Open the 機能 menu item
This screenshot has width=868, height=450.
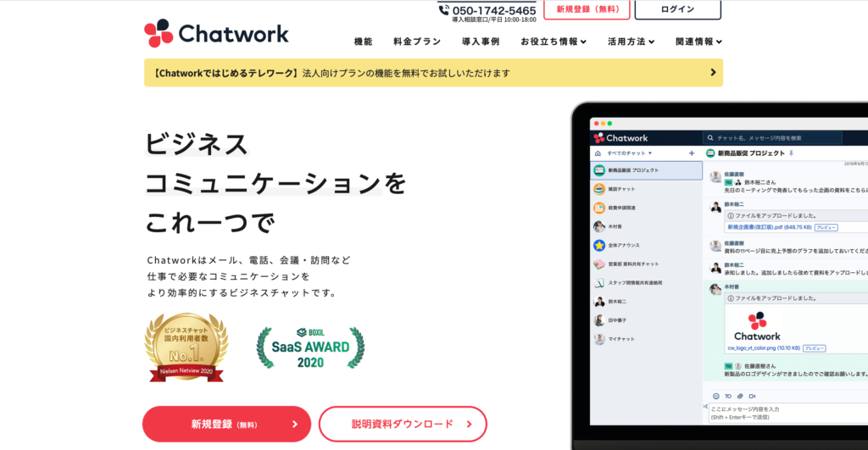click(363, 42)
